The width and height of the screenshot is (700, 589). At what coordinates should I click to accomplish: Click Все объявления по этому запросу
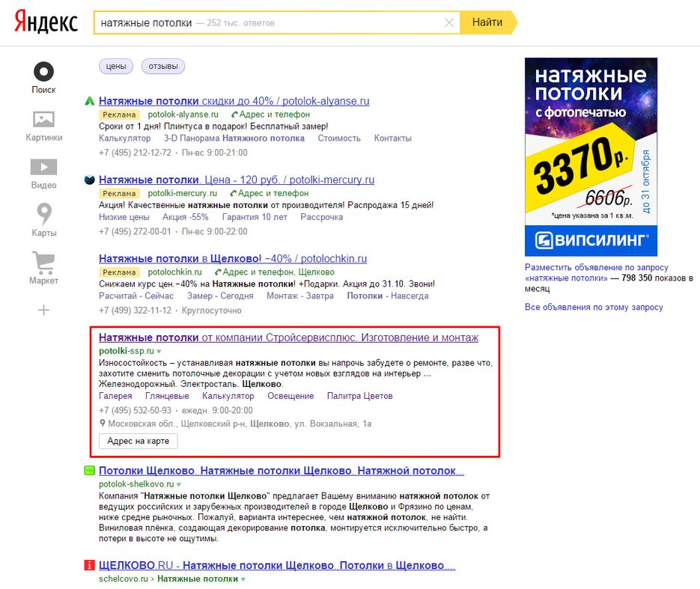click(x=594, y=307)
